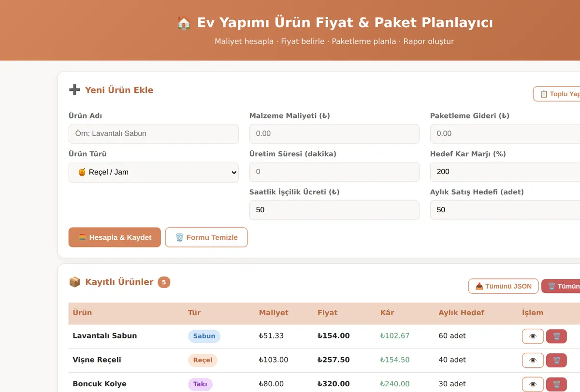The image size is (580, 392).
Task: Click 30 adet monthly target
Action: [x=452, y=384]
